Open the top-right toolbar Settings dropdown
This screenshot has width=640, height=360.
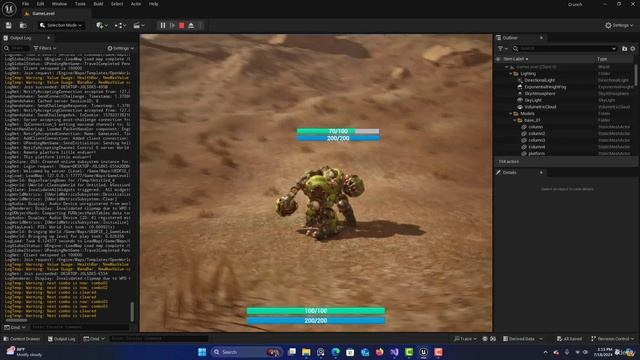tap(619, 25)
